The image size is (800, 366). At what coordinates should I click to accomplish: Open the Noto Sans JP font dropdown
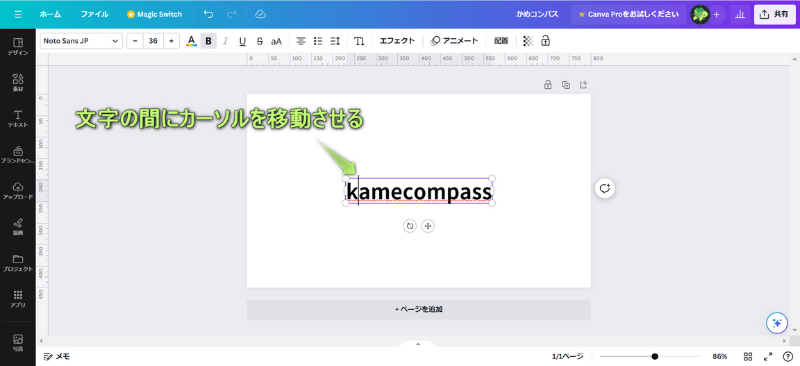click(x=81, y=41)
